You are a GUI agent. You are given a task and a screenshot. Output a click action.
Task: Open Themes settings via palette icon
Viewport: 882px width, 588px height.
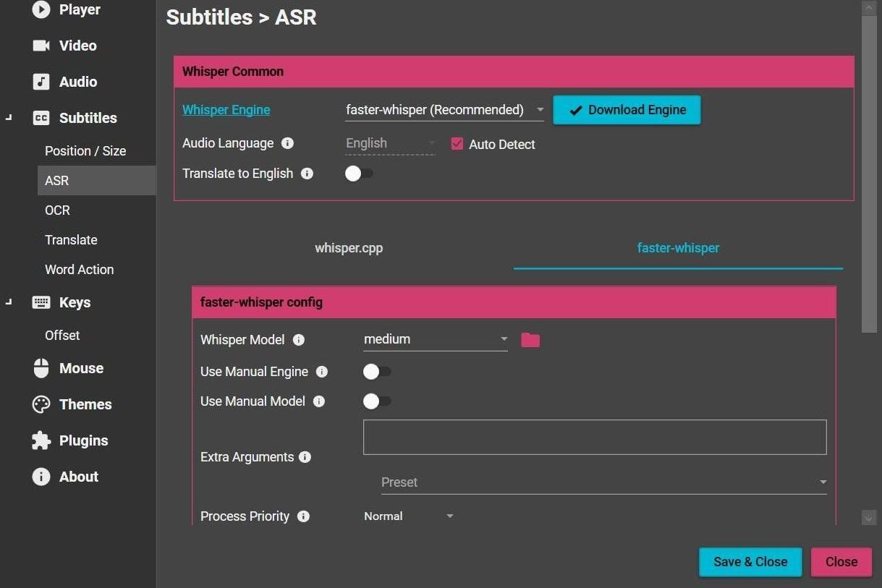[x=41, y=404]
